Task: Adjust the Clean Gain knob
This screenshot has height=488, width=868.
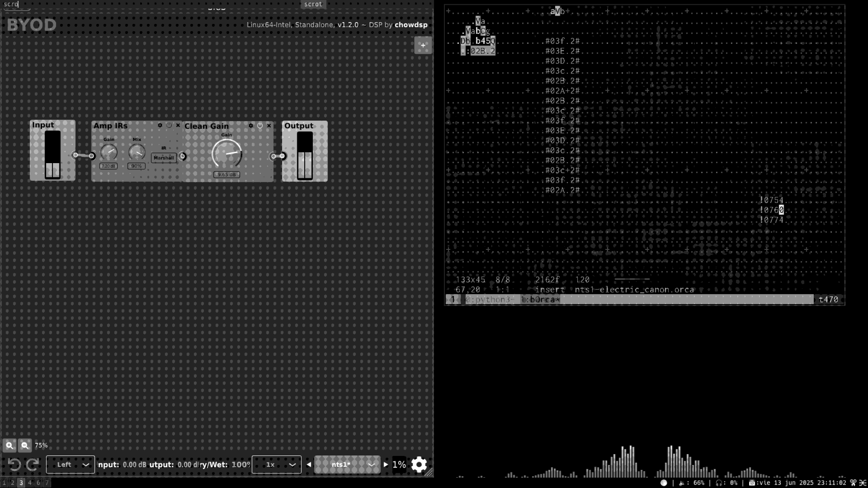Action: (227, 154)
